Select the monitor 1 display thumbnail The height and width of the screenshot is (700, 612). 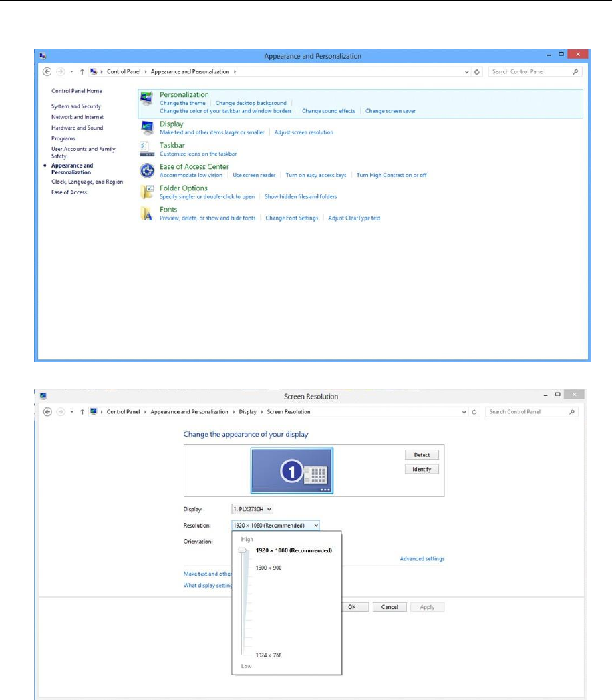click(x=292, y=470)
